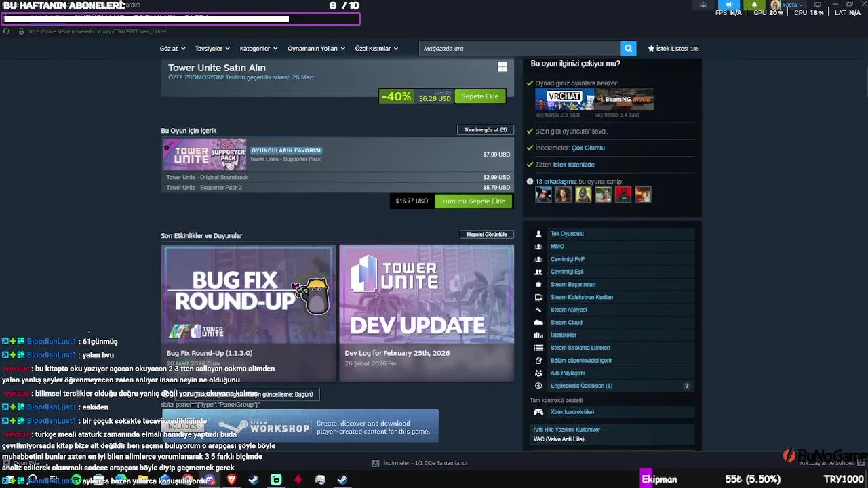Image resolution: width=868 pixels, height=488 pixels.
Task: Open Steam Atölyesi feature row
Action: coord(613,310)
